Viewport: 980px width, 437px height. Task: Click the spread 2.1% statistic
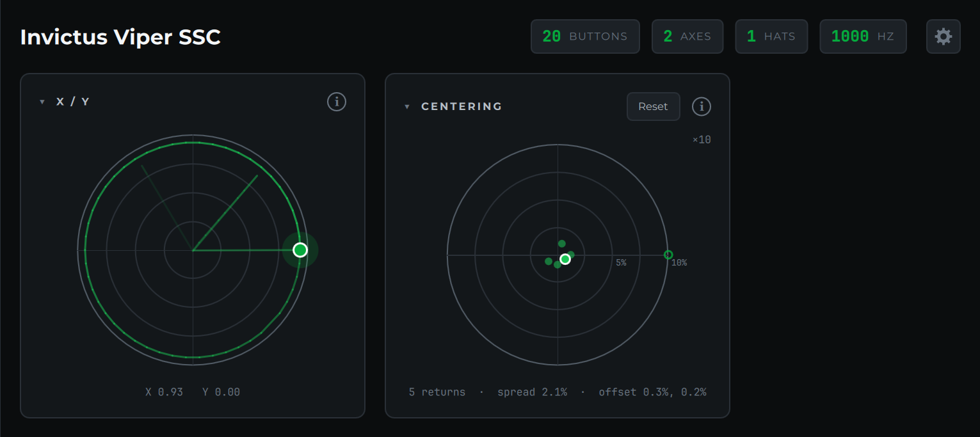click(532, 392)
